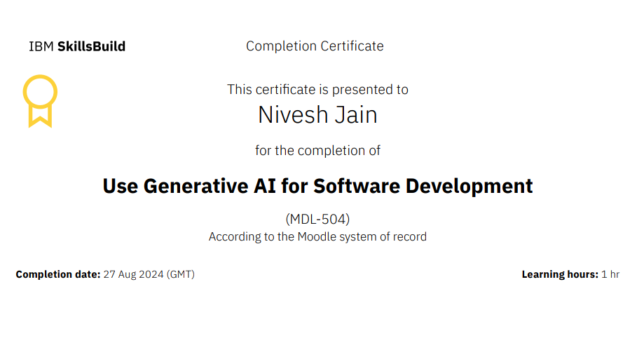Image resolution: width=644 pixels, height=350 pixels.
Task: Select the '1 hr' learning hours value
Action: click(x=610, y=275)
